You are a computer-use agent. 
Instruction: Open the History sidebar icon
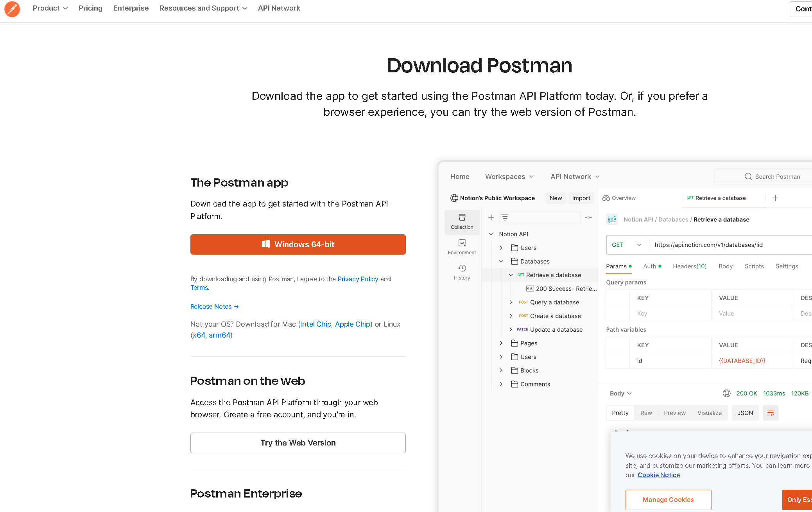[x=462, y=272]
